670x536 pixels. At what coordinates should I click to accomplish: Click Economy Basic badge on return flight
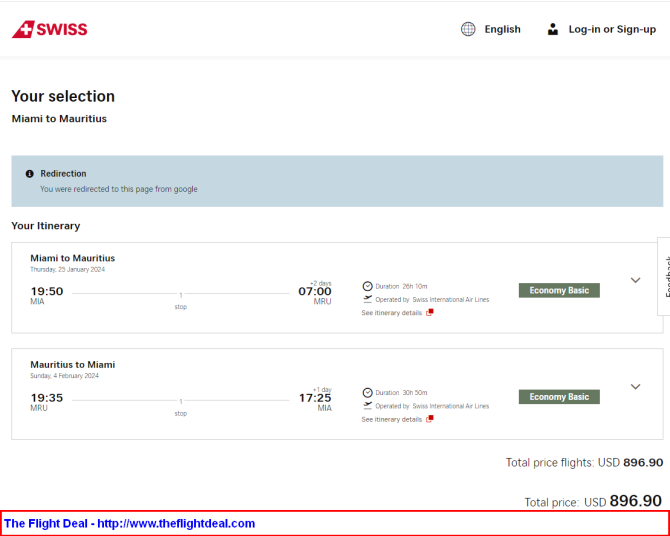tap(559, 397)
